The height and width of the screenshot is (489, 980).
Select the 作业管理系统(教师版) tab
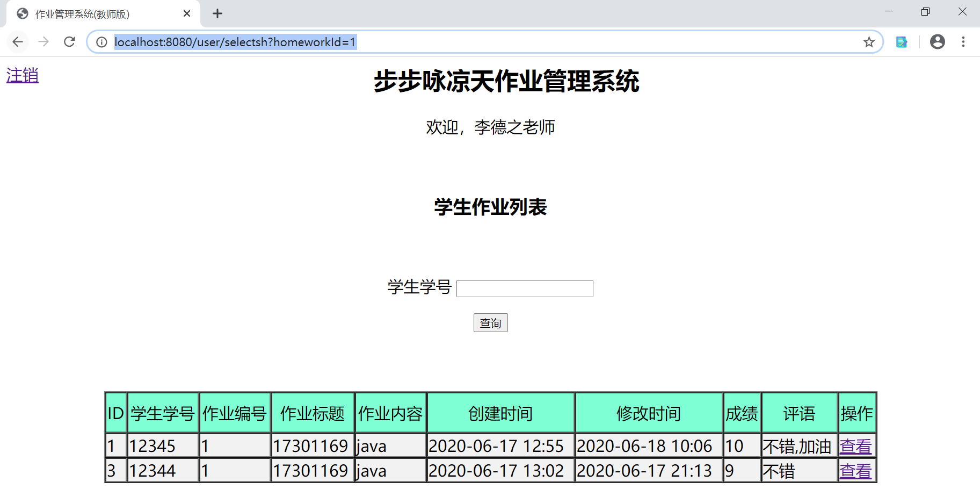pyautogui.click(x=103, y=14)
